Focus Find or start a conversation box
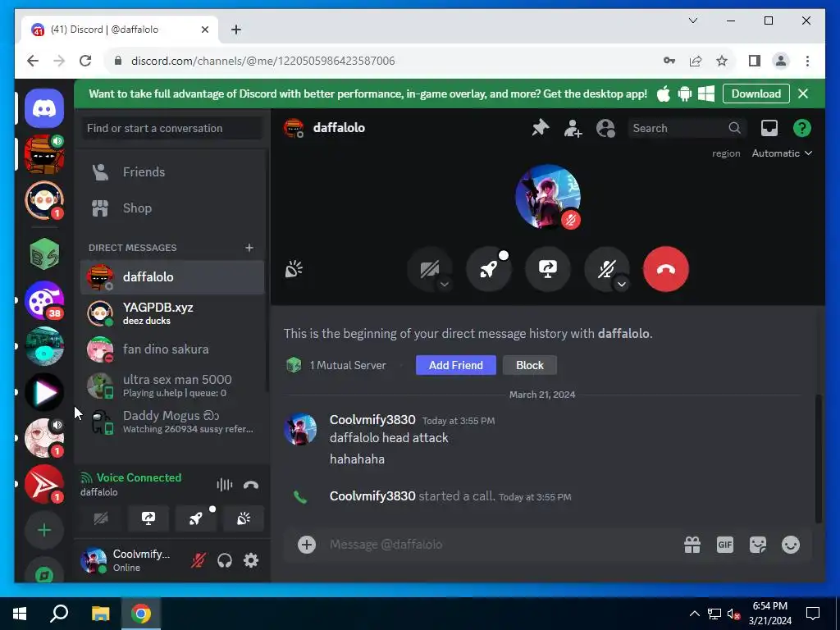 tap(172, 129)
